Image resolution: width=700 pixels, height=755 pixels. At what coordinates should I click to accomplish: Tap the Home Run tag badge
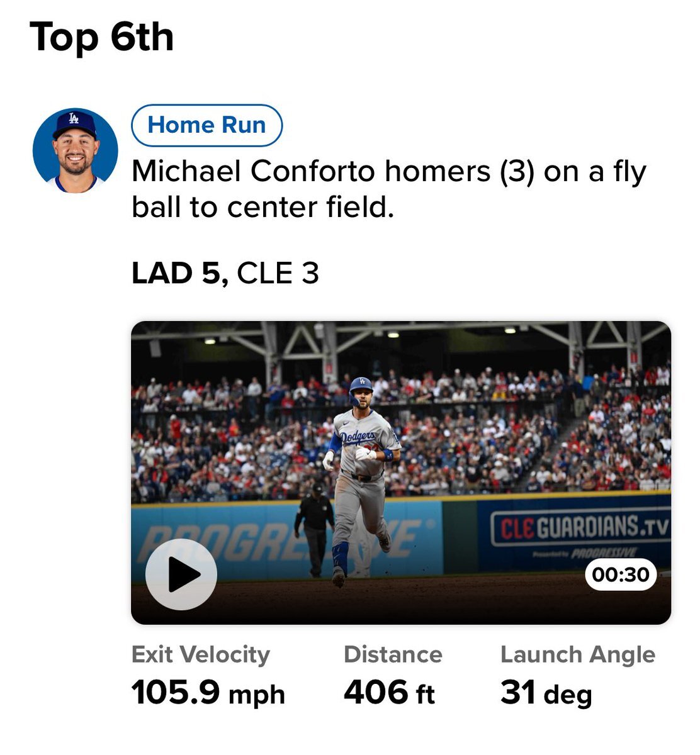coord(206,125)
